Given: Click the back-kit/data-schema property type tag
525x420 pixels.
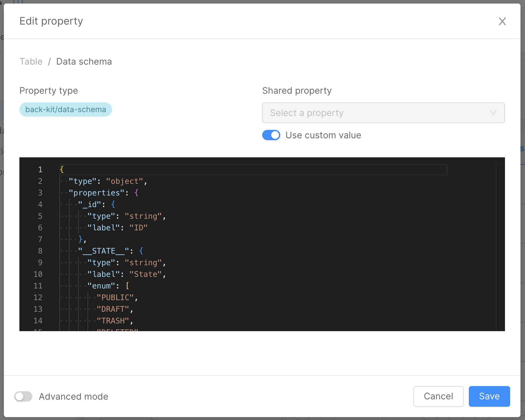Looking at the screenshot, I should (66, 110).
